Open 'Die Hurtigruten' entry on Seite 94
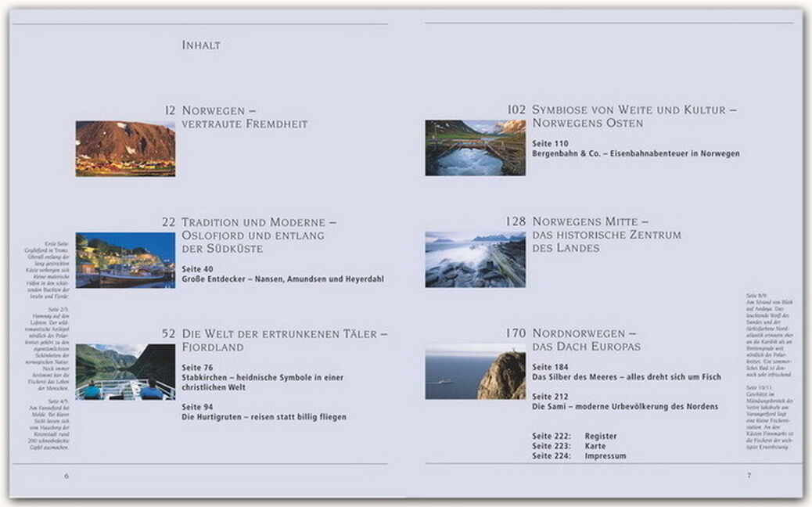 pos(264,417)
